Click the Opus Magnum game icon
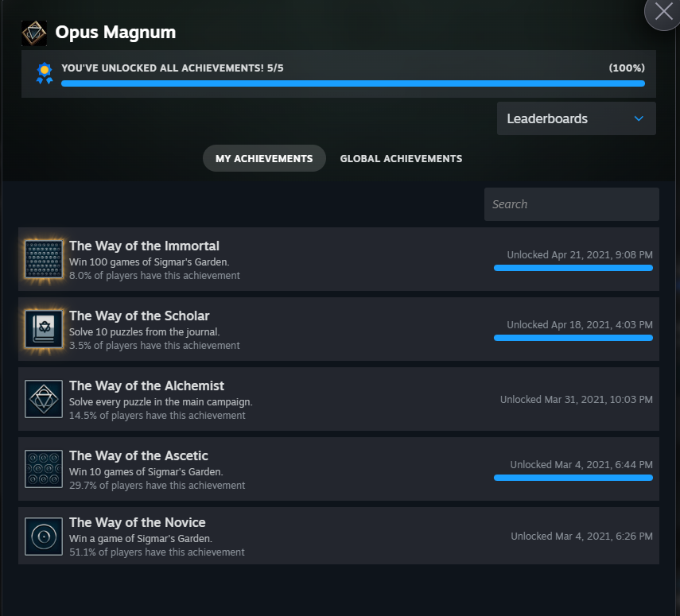Viewport: 680px width, 616px height. click(34, 33)
